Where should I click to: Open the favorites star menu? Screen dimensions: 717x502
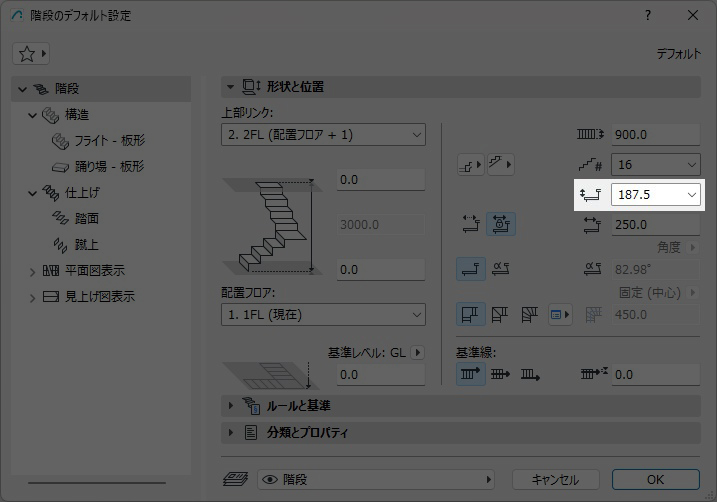[x=31, y=52]
